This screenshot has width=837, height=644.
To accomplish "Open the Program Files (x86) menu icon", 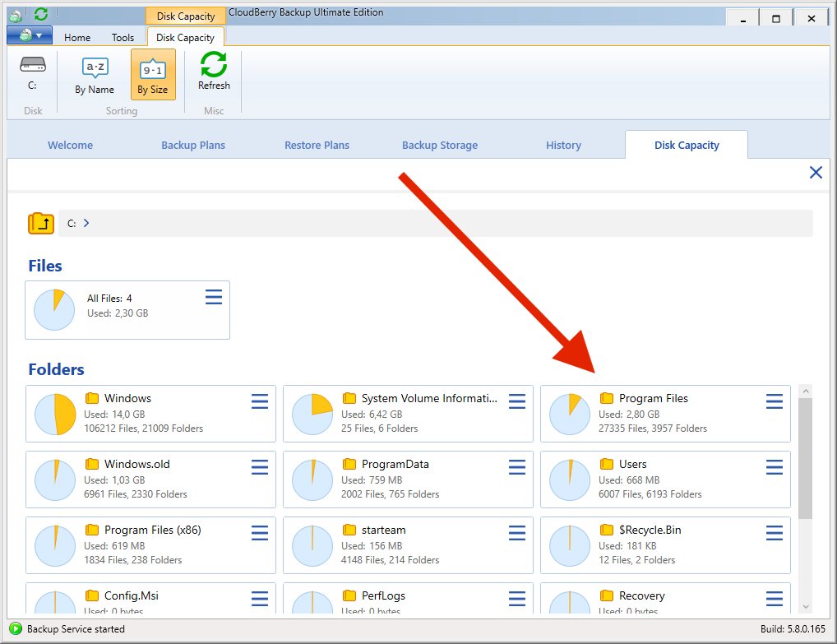I will (x=260, y=532).
